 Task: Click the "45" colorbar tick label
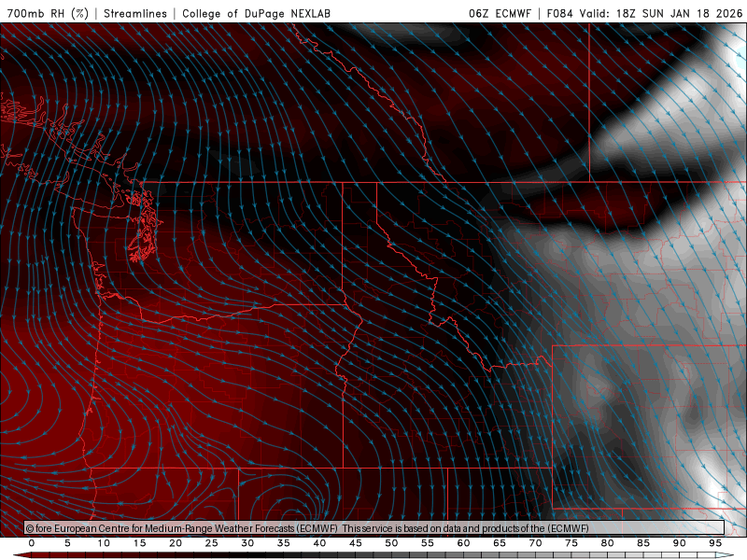pyautogui.click(x=356, y=543)
